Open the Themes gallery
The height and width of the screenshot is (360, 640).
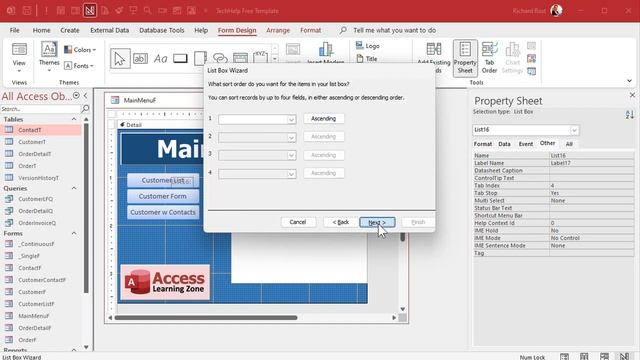49,57
